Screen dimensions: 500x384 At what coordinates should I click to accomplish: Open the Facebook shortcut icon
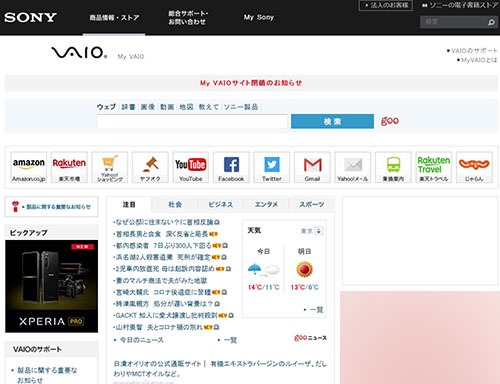[x=231, y=167]
